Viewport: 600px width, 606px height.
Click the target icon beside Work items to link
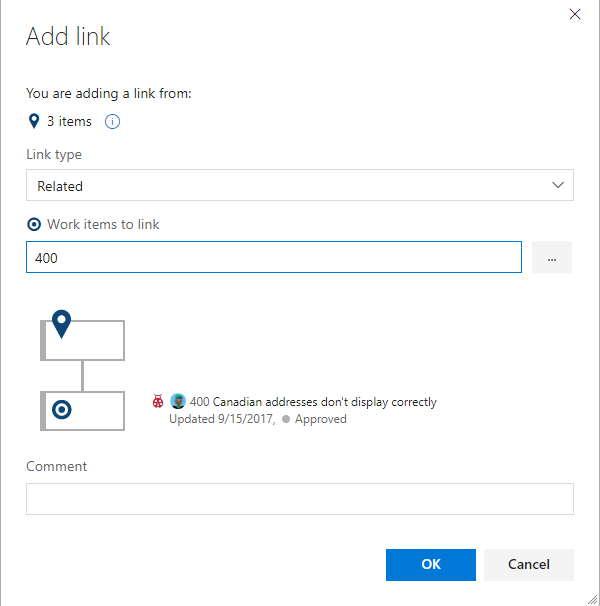[x=34, y=224]
